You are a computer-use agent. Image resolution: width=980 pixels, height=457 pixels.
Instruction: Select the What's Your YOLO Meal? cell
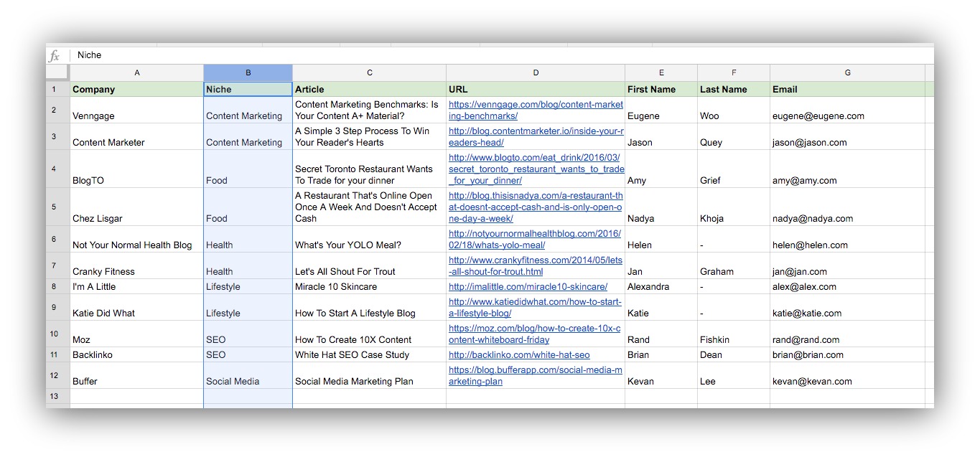(x=370, y=240)
